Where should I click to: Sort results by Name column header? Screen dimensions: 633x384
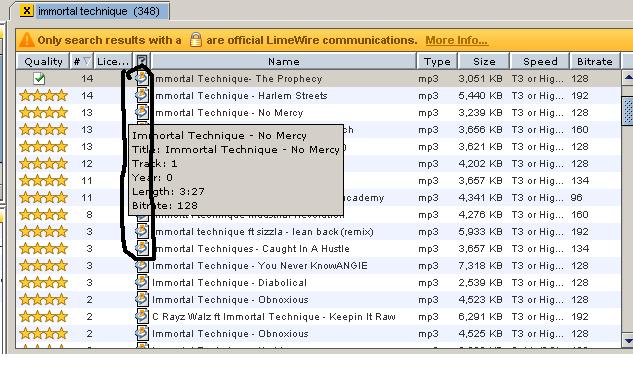(x=283, y=61)
